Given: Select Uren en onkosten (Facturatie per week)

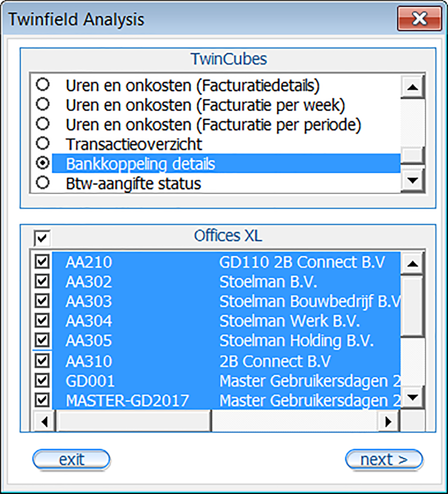Looking at the screenshot, I should tap(43, 104).
